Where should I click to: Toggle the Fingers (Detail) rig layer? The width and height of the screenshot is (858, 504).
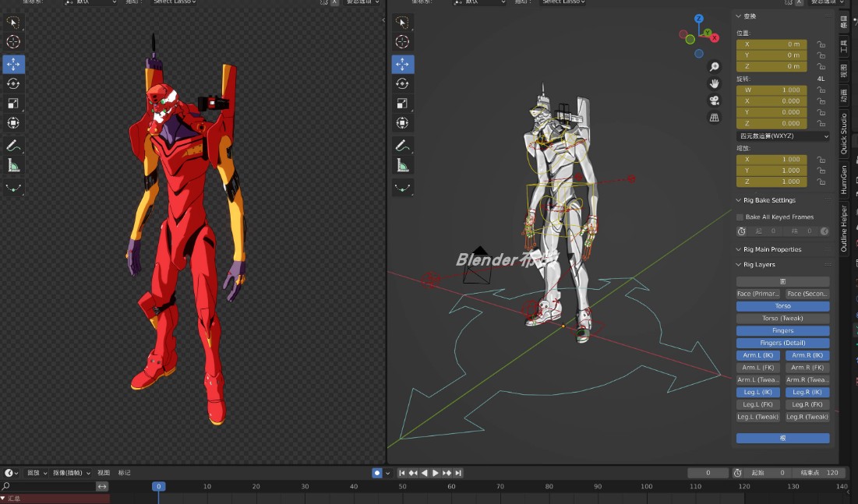coord(782,343)
